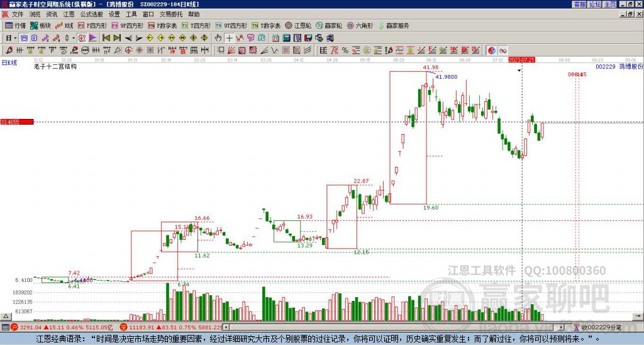Viewport: 644px width, 345px height.
Task: Open 赢家服务 service page
Action: (394, 25)
